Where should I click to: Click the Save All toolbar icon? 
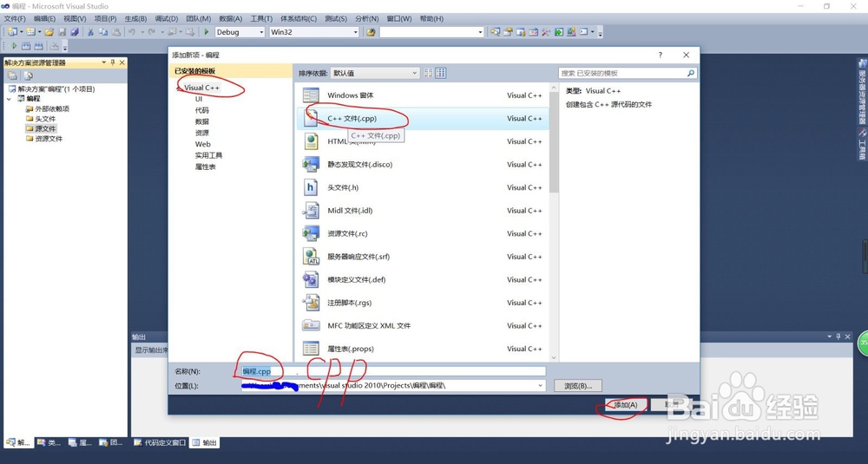click(x=75, y=32)
